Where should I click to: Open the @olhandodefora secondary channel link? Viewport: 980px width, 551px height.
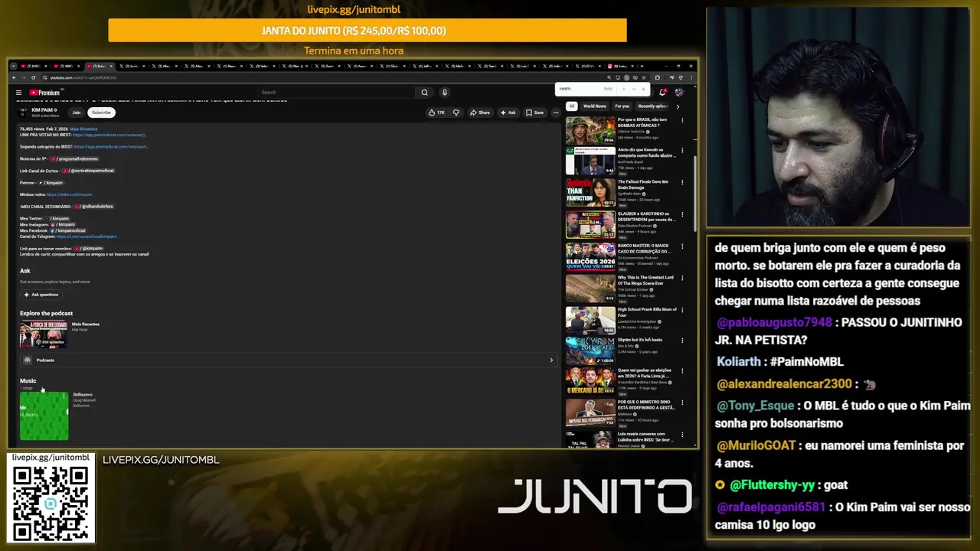[94, 207]
